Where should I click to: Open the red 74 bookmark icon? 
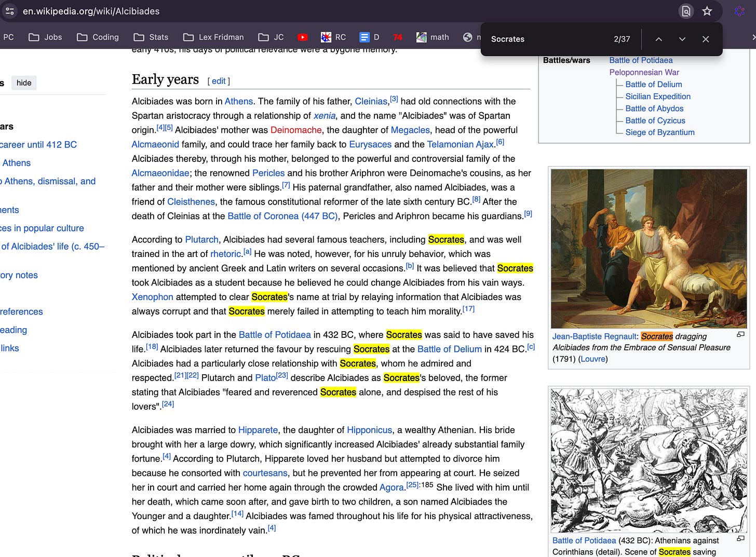[398, 37]
